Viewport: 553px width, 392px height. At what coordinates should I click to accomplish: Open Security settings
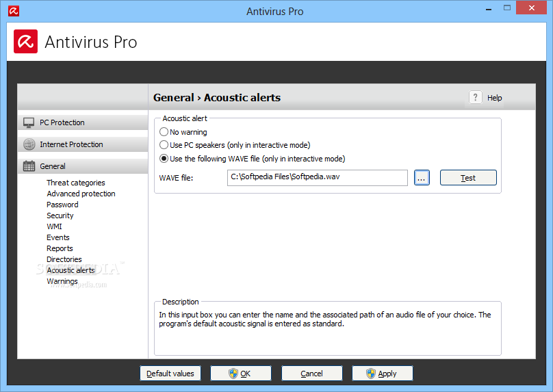(60, 215)
